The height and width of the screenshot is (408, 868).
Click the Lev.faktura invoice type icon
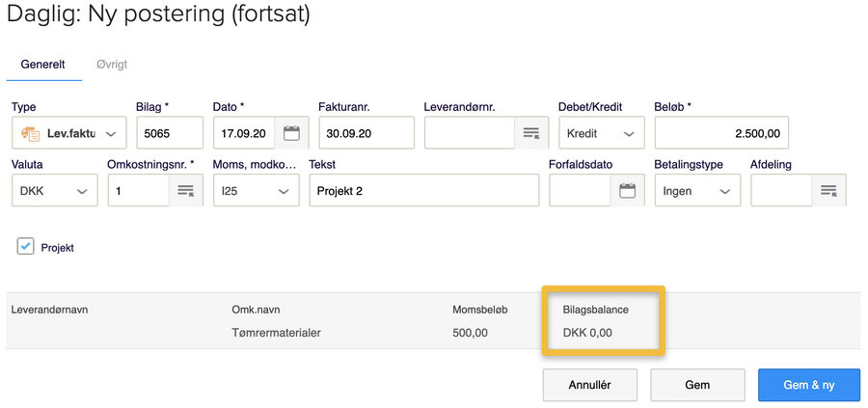pyautogui.click(x=31, y=133)
